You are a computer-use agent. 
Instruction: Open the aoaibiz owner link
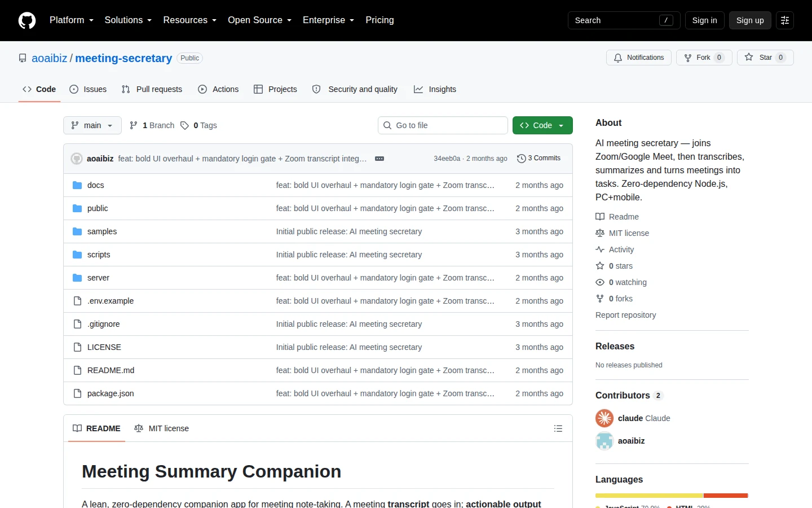click(50, 58)
